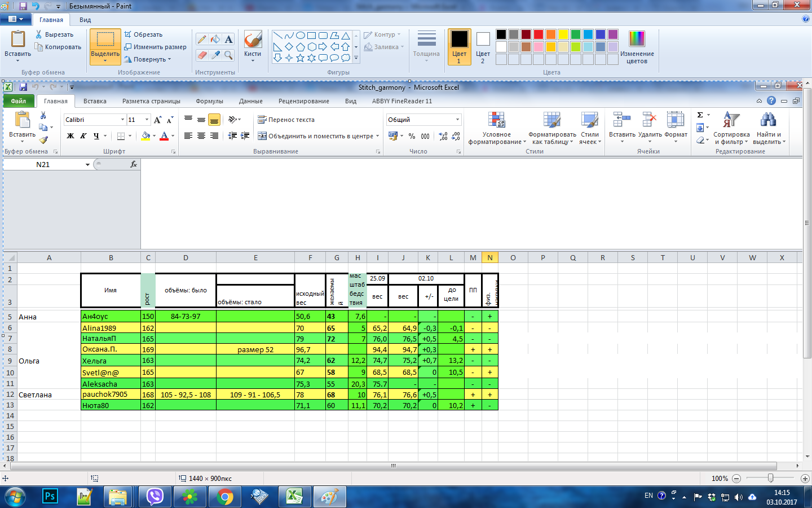Choose the red color swatch in palette
Viewport: 812px width, 508px height.
tap(539, 34)
